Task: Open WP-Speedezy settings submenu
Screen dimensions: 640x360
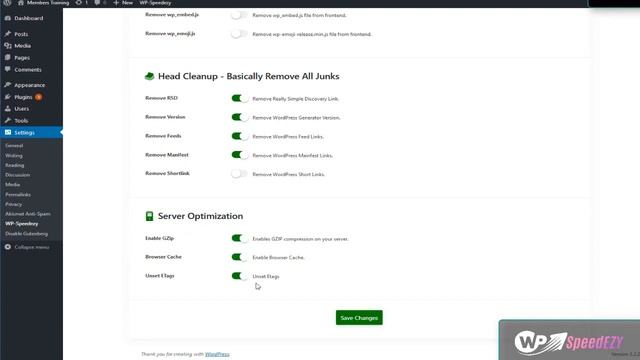Action: (x=22, y=224)
